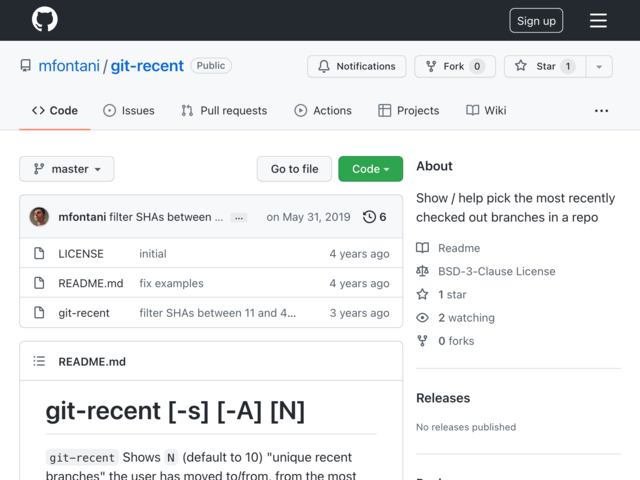Viewport: 640px width, 480px height.
Task: Open the Pull requests tab
Action: coord(224,111)
